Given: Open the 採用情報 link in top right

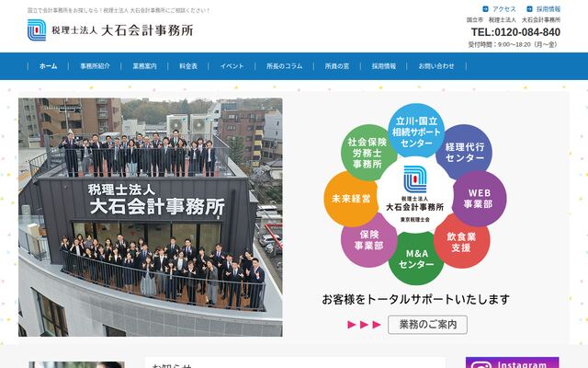Looking at the screenshot, I should point(548,8).
